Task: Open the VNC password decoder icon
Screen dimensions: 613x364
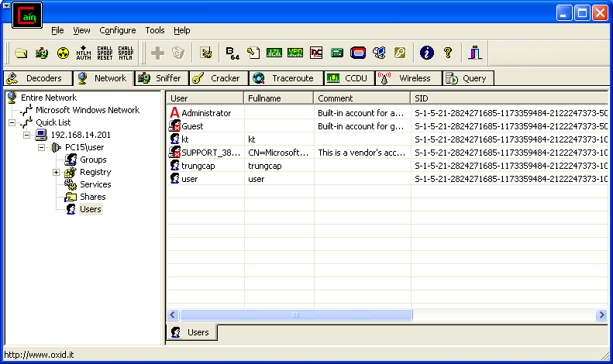Action: (316, 53)
